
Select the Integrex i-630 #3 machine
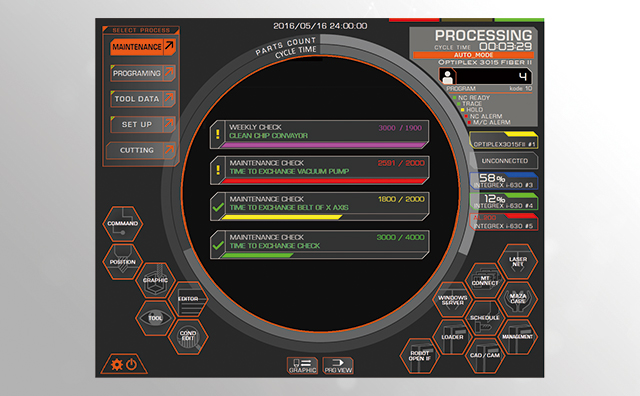tap(504, 181)
